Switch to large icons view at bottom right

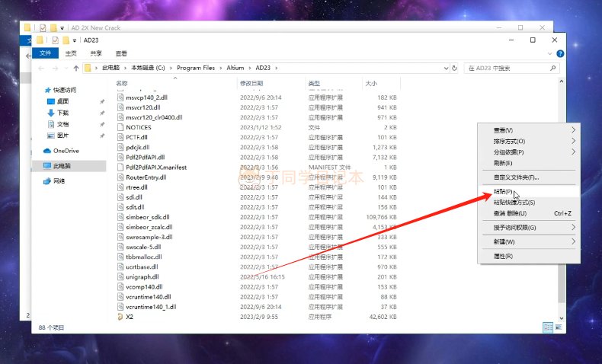(558, 327)
